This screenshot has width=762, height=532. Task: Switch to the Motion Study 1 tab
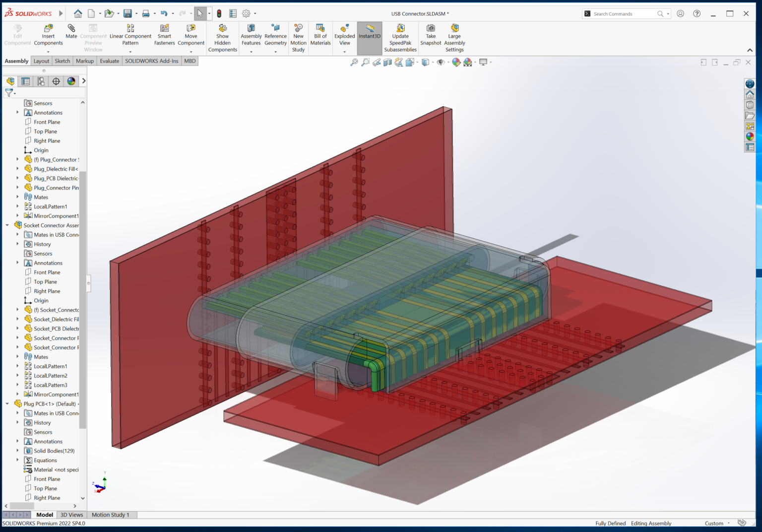[x=111, y=515]
